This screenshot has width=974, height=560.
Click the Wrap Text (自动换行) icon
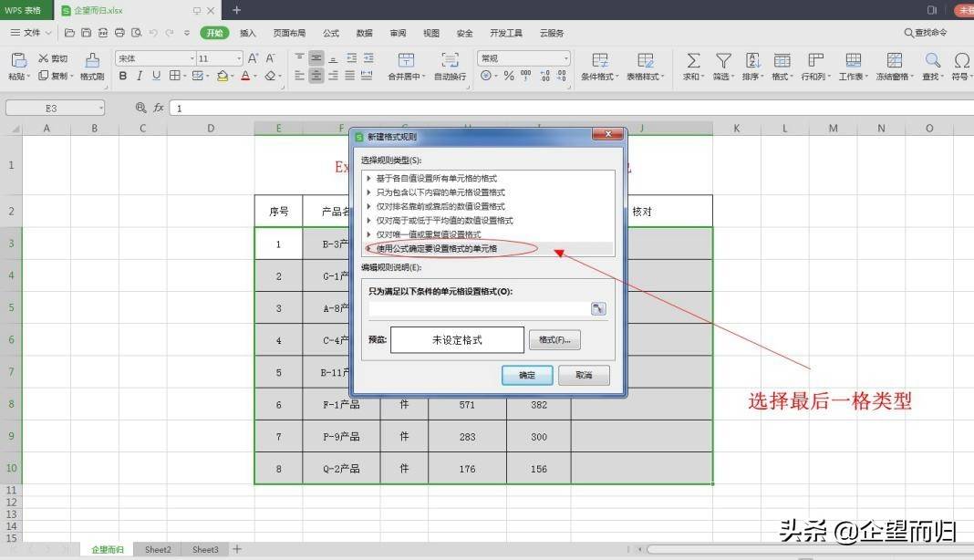coord(450,60)
